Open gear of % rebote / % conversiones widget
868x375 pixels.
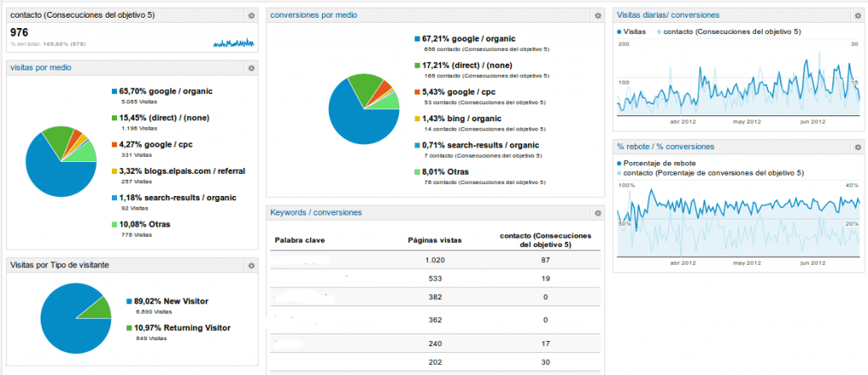pos(858,147)
